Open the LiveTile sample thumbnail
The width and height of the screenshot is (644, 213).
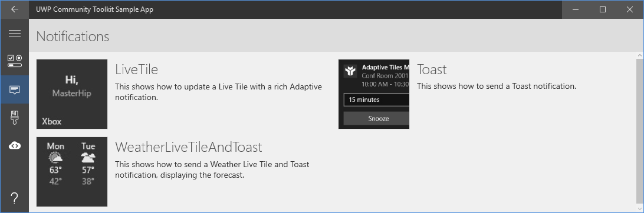point(72,94)
